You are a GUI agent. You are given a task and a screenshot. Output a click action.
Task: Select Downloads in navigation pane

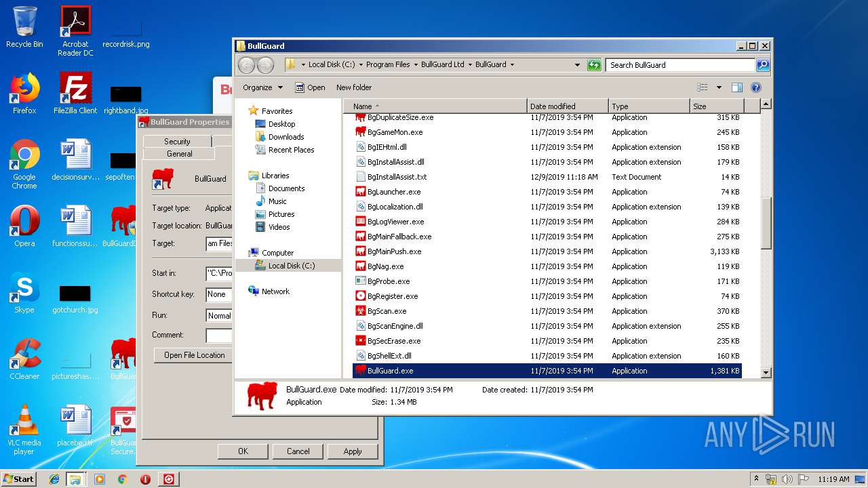pos(279,137)
